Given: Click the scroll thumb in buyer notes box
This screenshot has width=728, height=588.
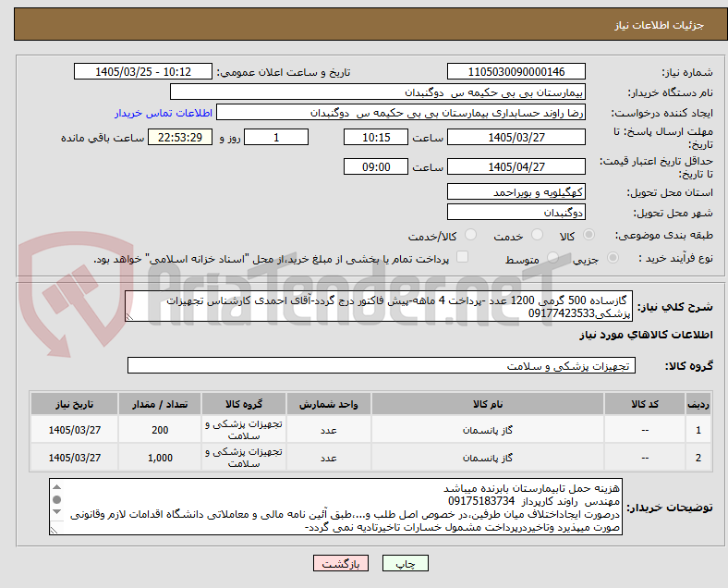Looking at the screenshot, I should [x=56, y=499].
